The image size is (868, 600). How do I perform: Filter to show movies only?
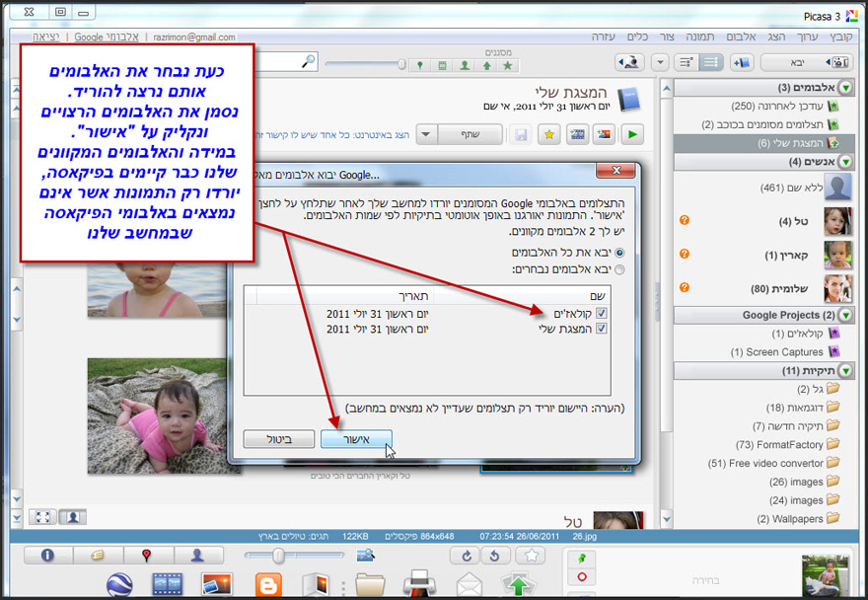click(x=442, y=66)
